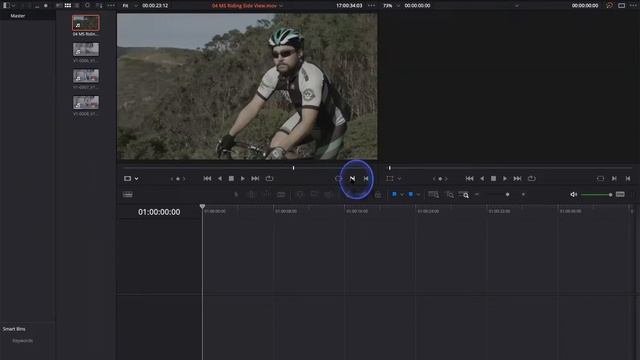The height and width of the screenshot is (360, 640).
Task: Play the source viewer clip forward
Action: (243, 178)
